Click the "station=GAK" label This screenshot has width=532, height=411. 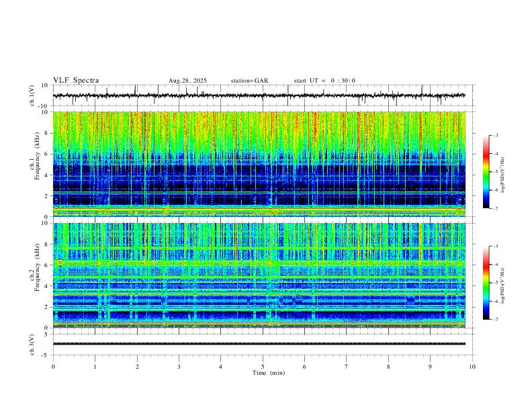coord(249,81)
